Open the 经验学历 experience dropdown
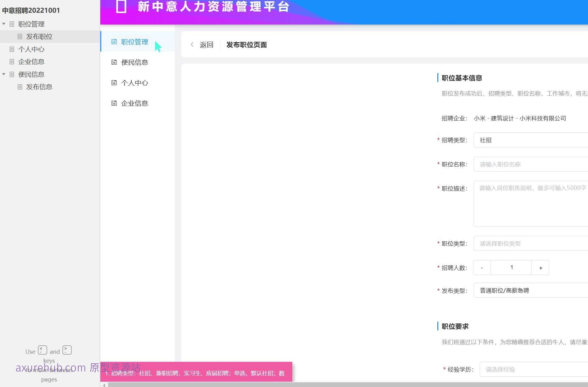 tap(534, 369)
